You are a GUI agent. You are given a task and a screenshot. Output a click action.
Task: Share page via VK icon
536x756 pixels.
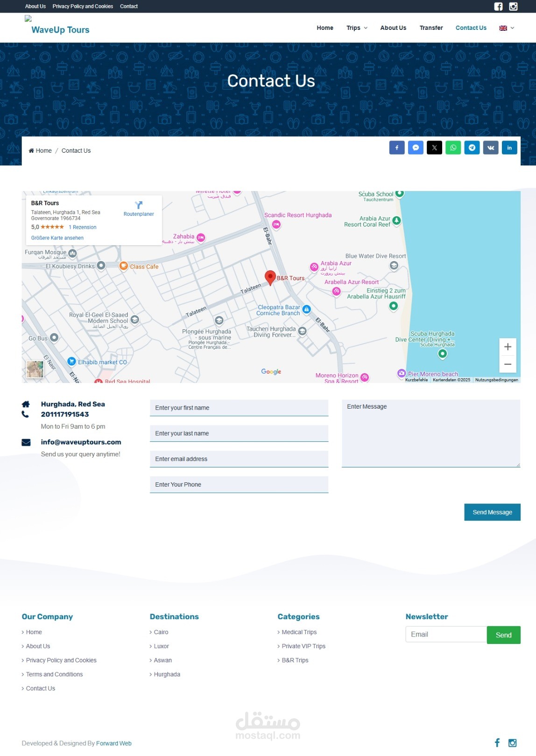(x=491, y=148)
